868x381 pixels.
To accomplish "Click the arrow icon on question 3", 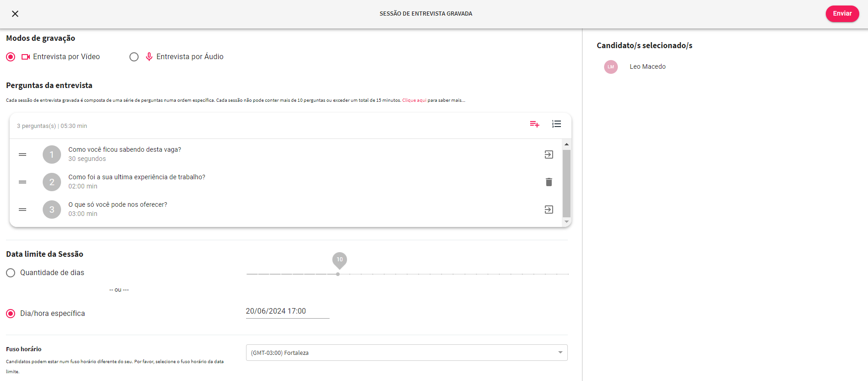I will (x=549, y=210).
